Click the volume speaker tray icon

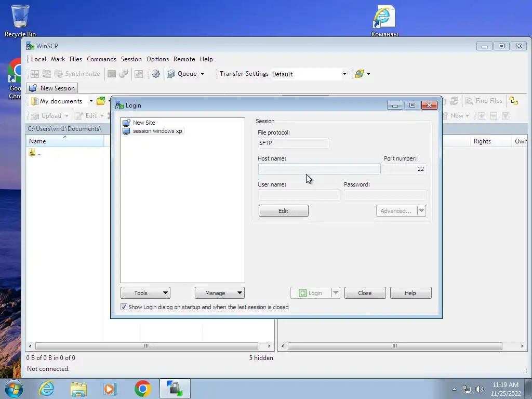tap(479, 389)
